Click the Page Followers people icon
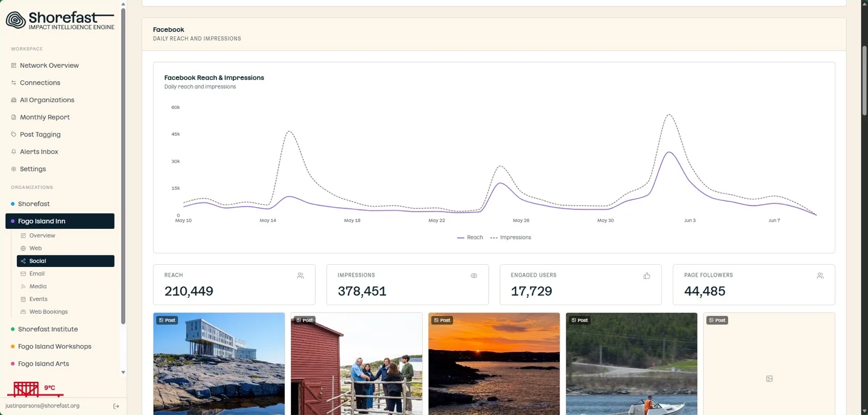Viewport: 868px width, 415px height. (820, 276)
